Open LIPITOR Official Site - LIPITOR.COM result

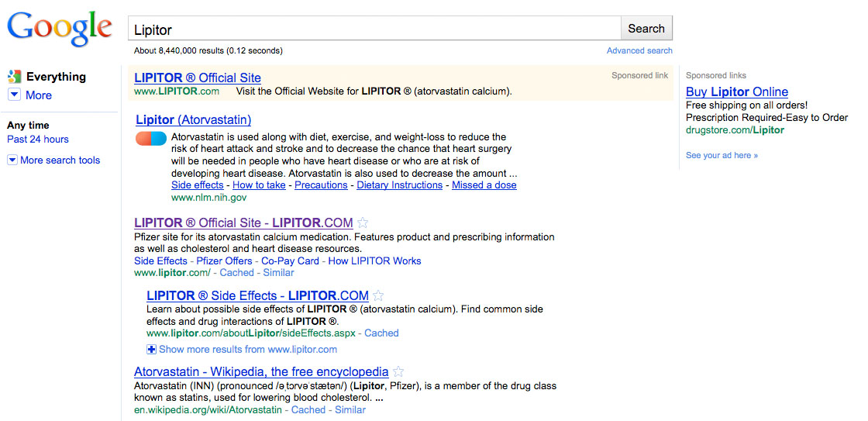(243, 223)
